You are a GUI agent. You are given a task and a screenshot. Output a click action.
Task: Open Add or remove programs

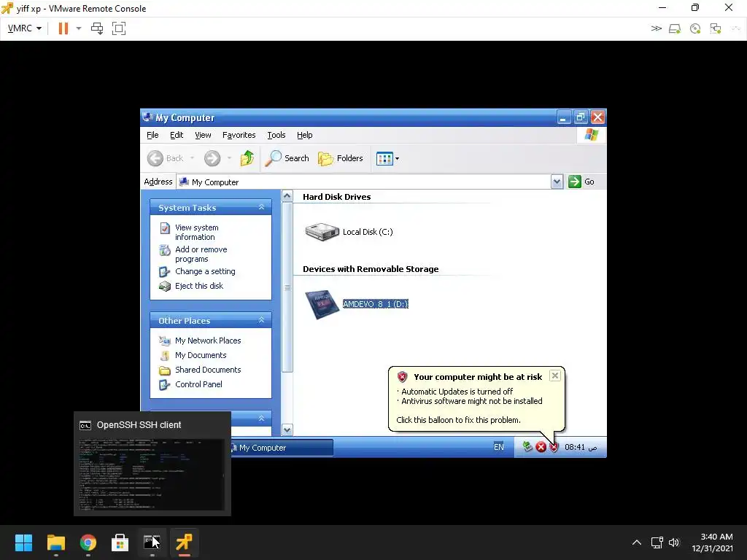tap(201, 254)
